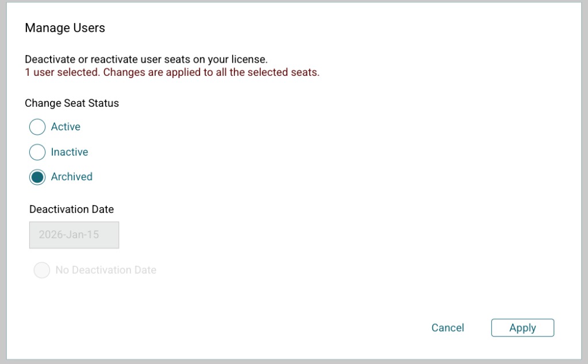Click the "Inactive" label text

click(70, 152)
